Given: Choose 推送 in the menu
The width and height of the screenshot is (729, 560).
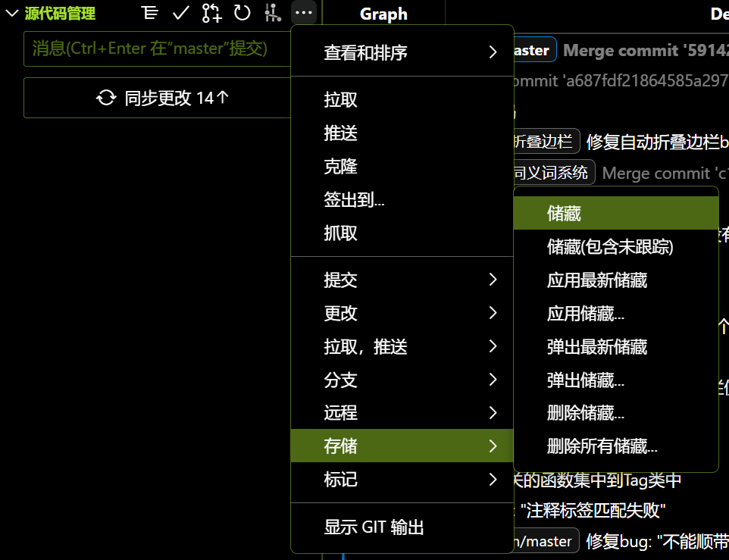Looking at the screenshot, I should tap(341, 133).
